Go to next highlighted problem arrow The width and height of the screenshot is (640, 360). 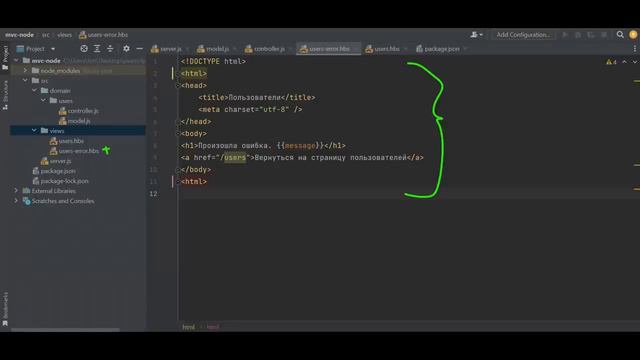pos(635,62)
